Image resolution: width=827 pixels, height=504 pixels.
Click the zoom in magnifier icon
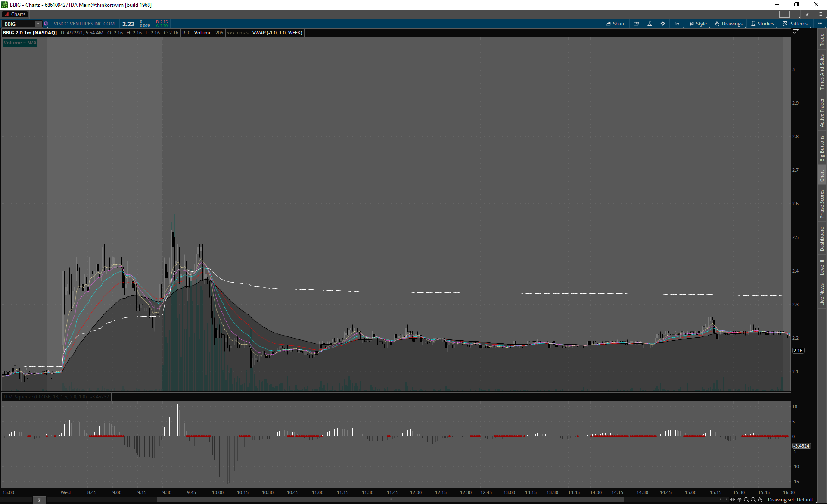(x=746, y=500)
